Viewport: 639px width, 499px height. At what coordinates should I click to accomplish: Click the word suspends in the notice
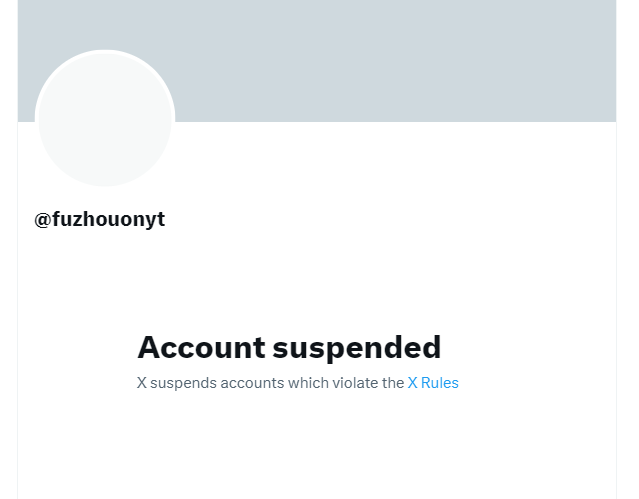[x=183, y=382]
